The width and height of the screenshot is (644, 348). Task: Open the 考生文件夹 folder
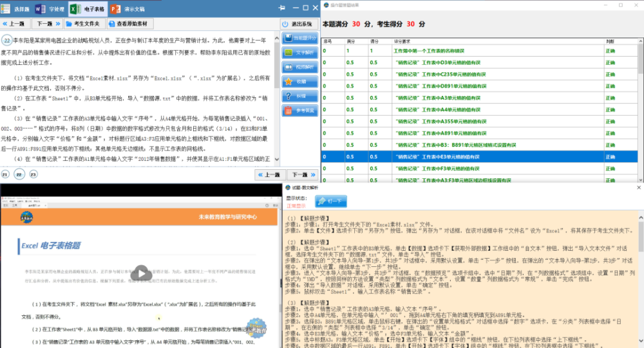click(x=85, y=24)
